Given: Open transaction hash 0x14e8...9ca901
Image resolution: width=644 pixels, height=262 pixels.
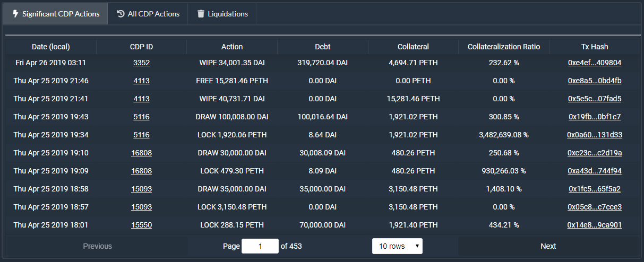Looking at the screenshot, I should click(595, 225).
